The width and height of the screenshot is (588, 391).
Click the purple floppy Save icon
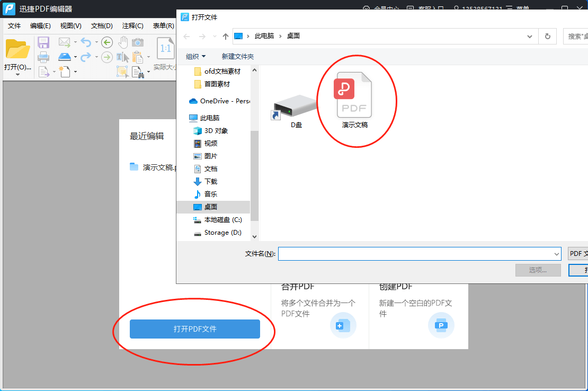(43, 42)
